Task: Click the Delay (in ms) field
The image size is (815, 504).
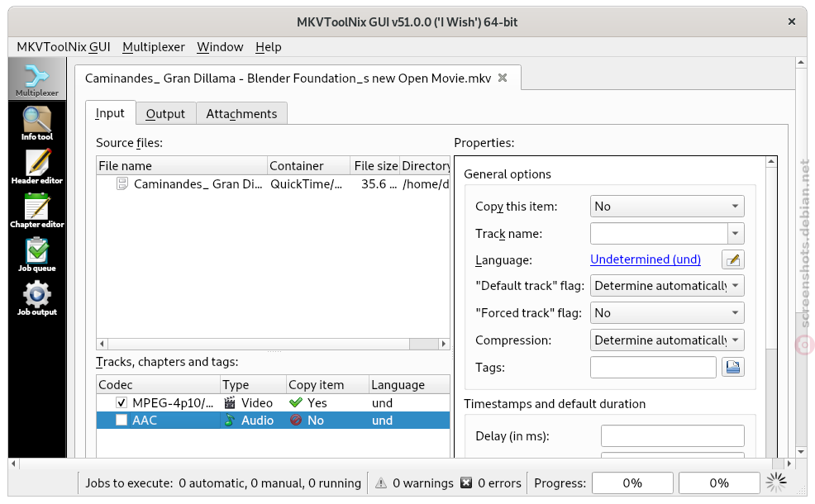Action: tap(673, 436)
